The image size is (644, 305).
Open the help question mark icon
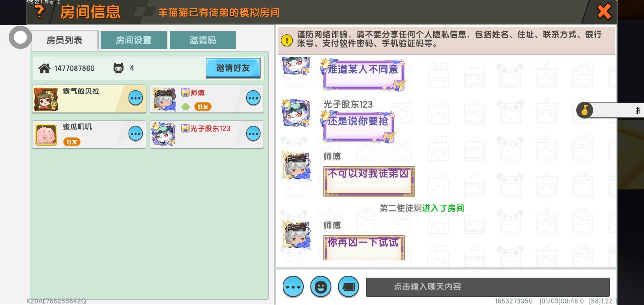[39, 12]
